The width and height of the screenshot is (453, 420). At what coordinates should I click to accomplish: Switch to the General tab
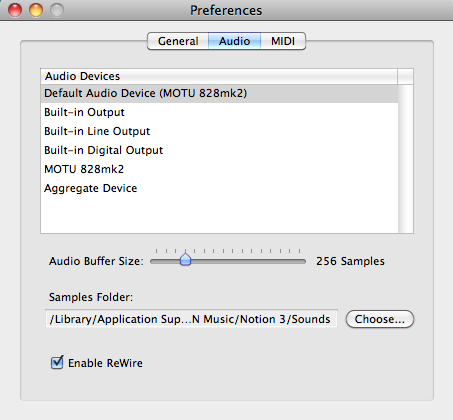[x=178, y=41]
